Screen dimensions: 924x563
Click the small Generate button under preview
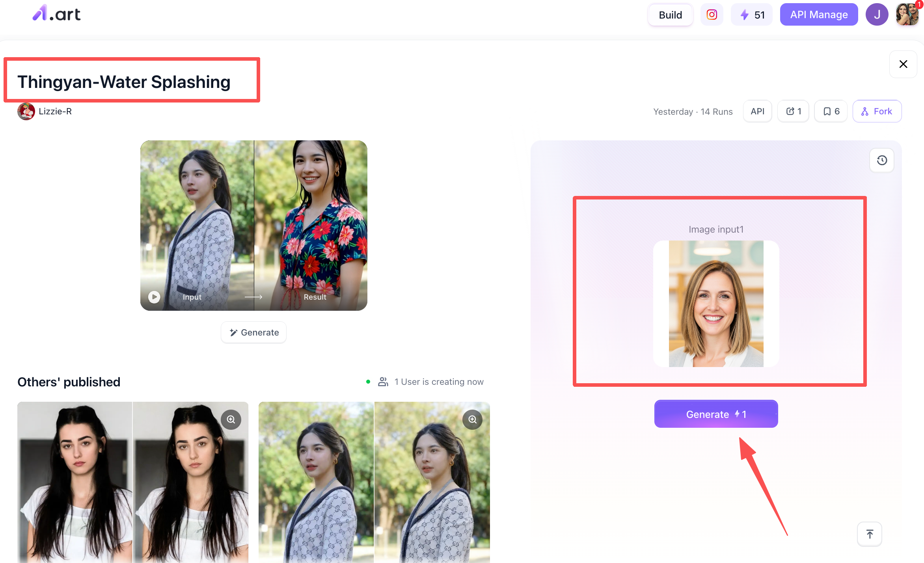tap(254, 332)
